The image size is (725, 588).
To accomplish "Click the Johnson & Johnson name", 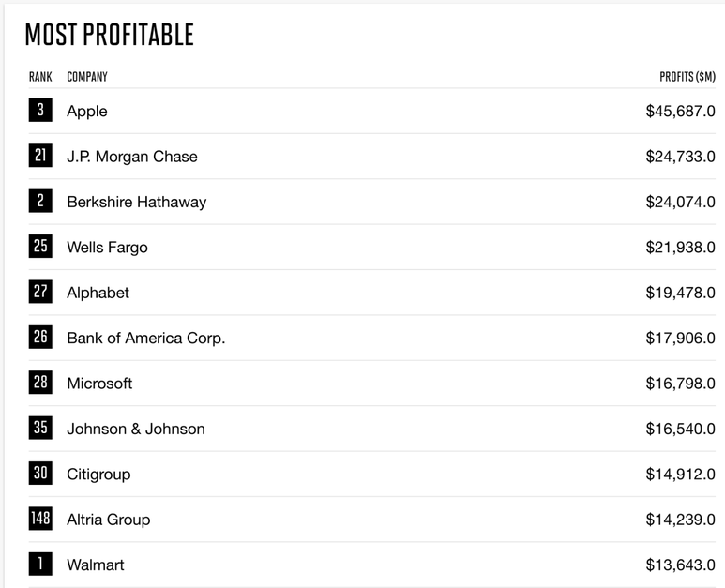I will point(136,429).
